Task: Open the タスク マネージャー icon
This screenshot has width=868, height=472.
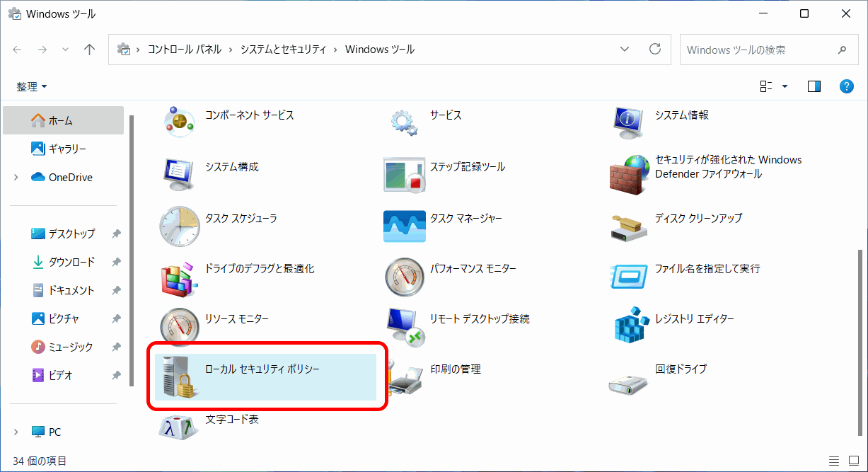Action: [404, 226]
